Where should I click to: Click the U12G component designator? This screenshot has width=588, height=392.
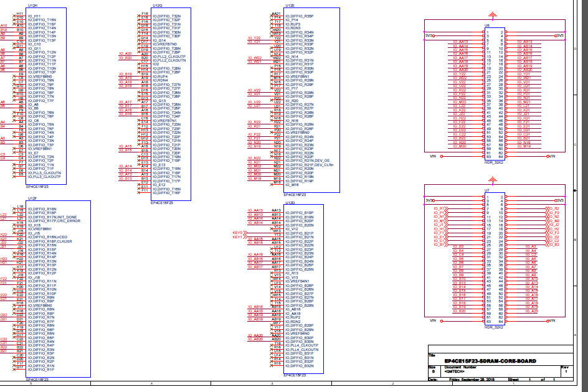pyautogui.click(x=158, y=6)
